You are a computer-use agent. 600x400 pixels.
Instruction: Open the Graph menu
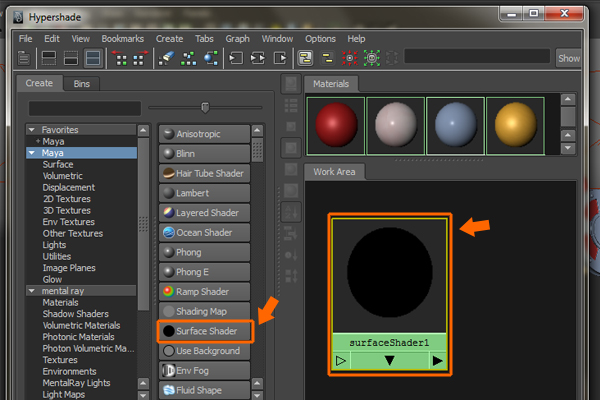237,39
